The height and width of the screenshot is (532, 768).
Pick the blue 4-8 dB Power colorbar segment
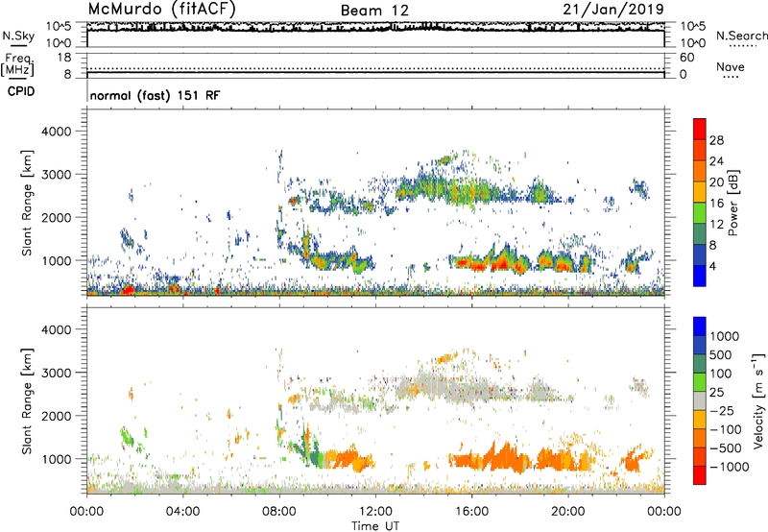700,255
